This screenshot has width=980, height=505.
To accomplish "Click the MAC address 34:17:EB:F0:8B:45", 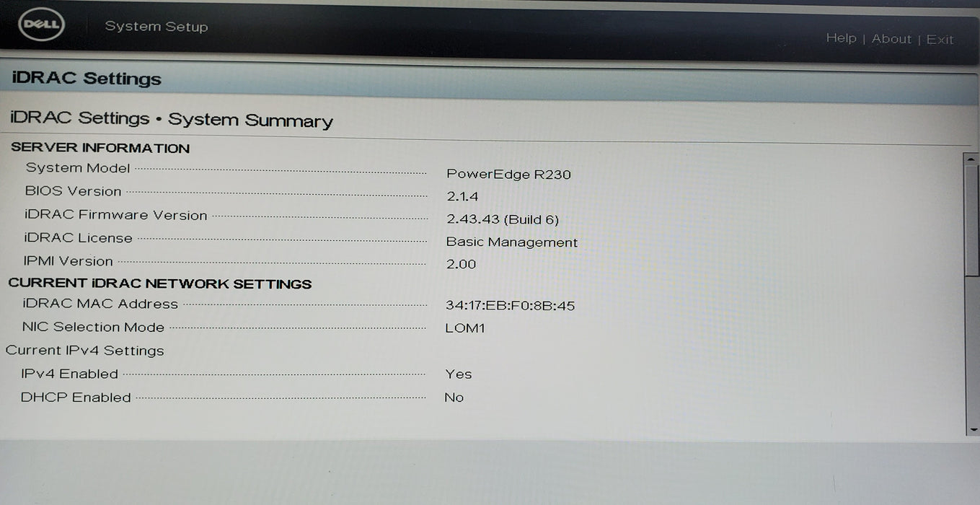I will click(x=511, y=306).
